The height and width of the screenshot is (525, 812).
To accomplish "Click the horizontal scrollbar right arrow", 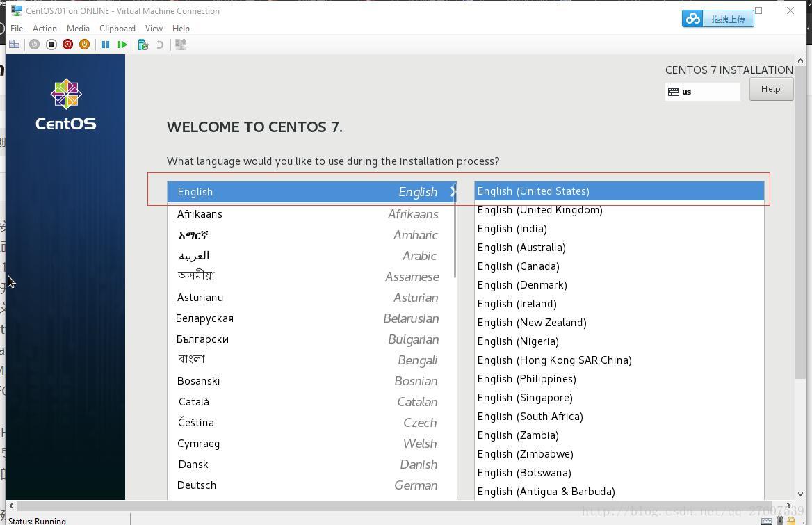I will click(788, 506).
